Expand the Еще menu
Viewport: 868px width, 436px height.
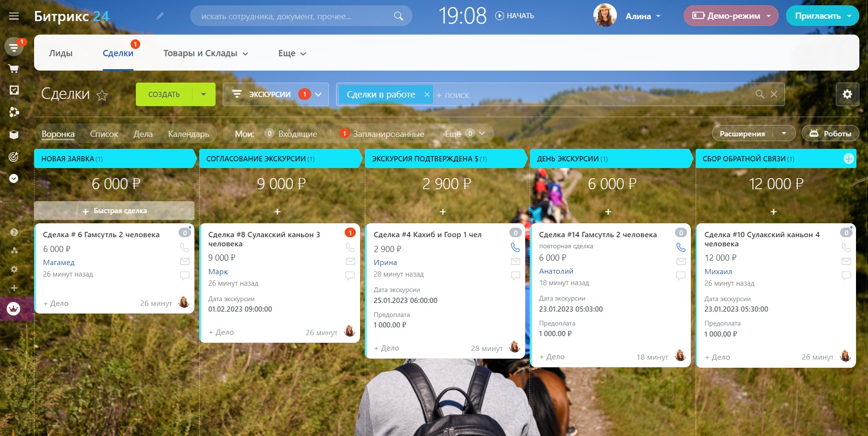pos(292,53)
